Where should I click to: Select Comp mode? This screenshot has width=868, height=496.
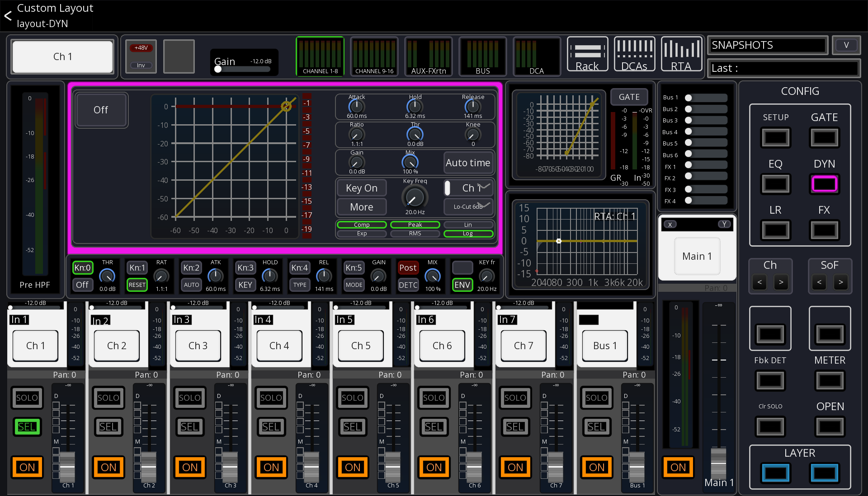coord(362,225)
